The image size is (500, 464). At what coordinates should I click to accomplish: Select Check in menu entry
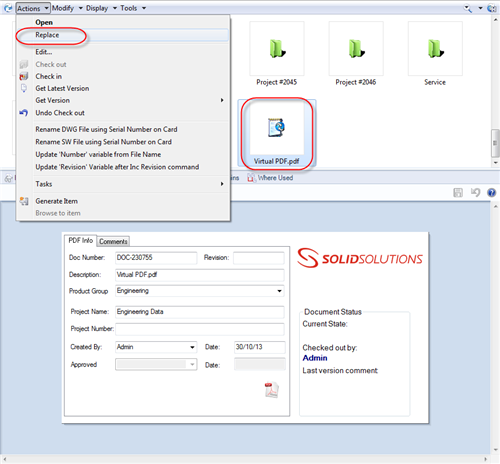[49, 76]
